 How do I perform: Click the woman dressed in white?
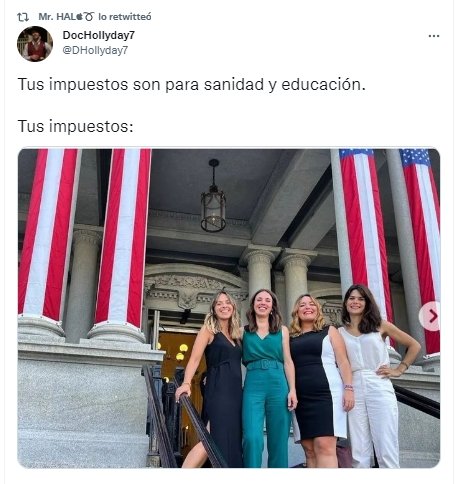(373, 377)
